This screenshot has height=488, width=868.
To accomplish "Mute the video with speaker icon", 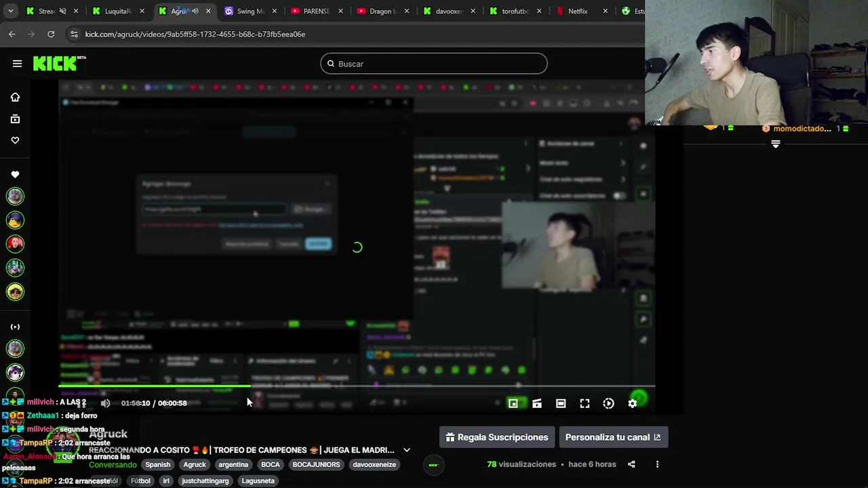I will tap(105, 403).
